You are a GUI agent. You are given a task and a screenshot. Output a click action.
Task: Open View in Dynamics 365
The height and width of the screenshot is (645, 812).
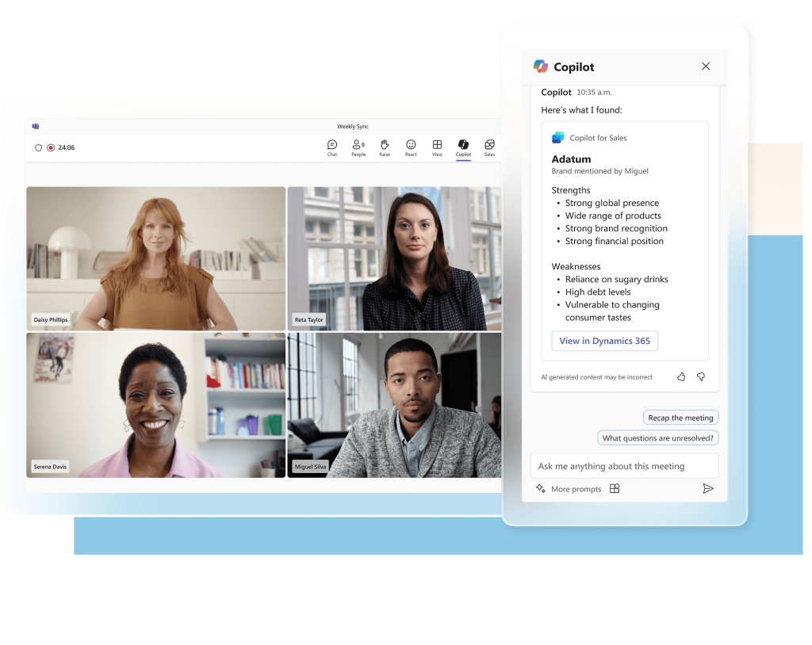[x=604, y=342]
